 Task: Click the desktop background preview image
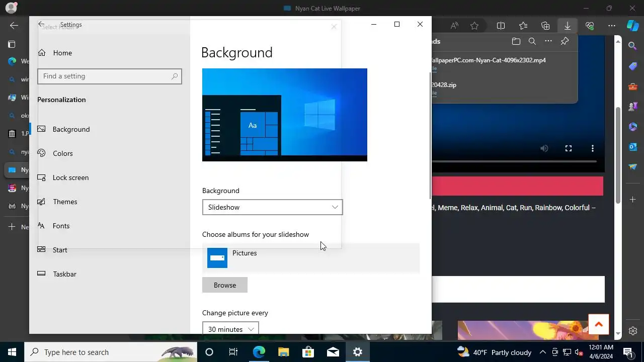pos(285,115)
